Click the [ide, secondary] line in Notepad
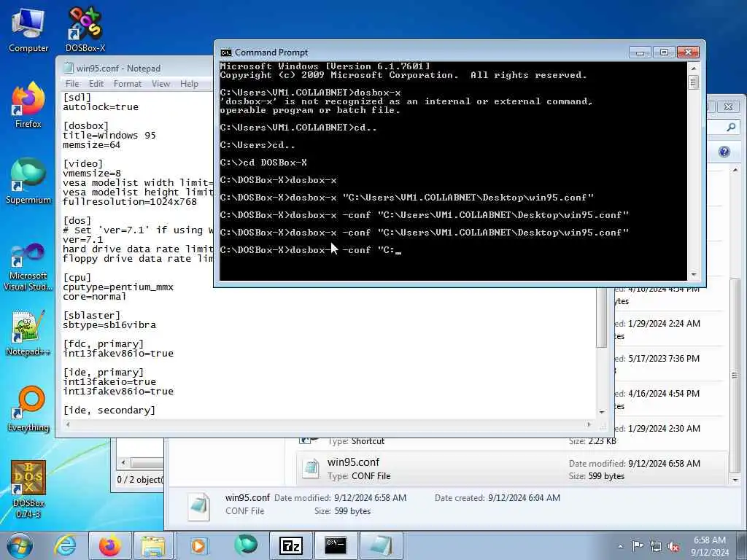This screenshot has height=560, width=747. pos(109,410)
